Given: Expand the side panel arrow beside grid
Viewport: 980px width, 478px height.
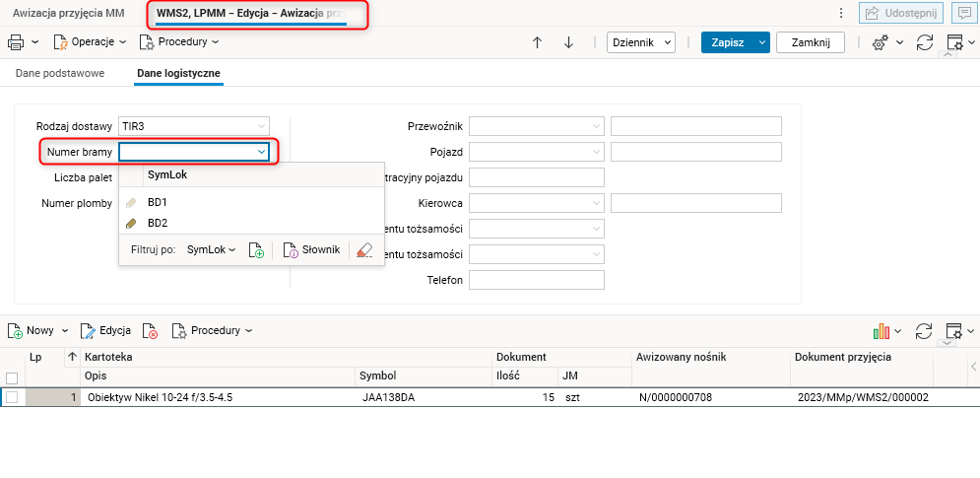Looking at the screenshot, I should click(974, 367).
